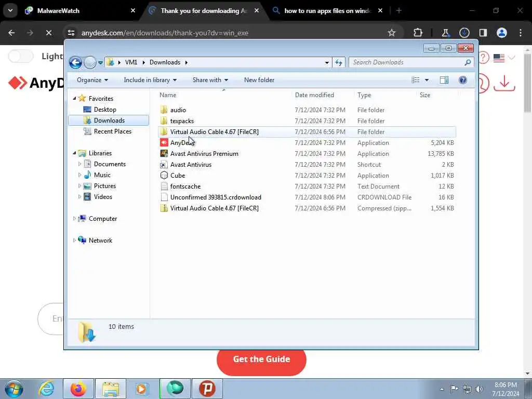Select the Avast Antivirus shortcut icon

pyautogui.click(x=164, y=165)
